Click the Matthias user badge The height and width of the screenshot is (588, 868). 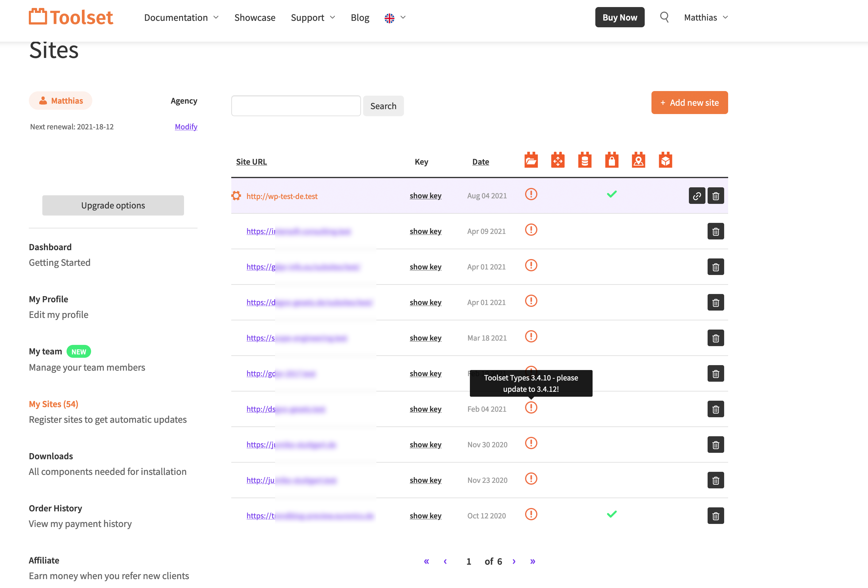pyautogui.click(x=60, y=101)
